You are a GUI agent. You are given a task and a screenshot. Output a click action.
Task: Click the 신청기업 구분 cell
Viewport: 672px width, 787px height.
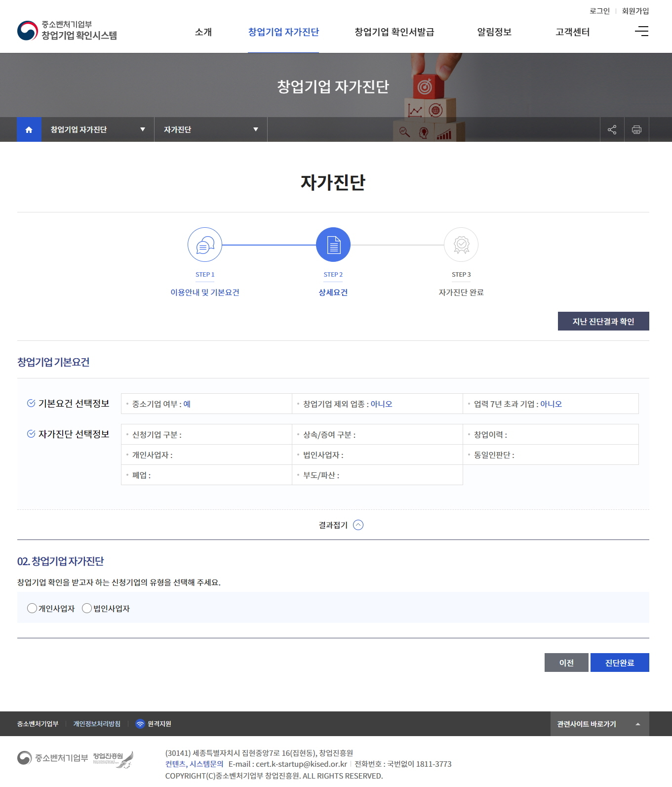click(206, 434)
